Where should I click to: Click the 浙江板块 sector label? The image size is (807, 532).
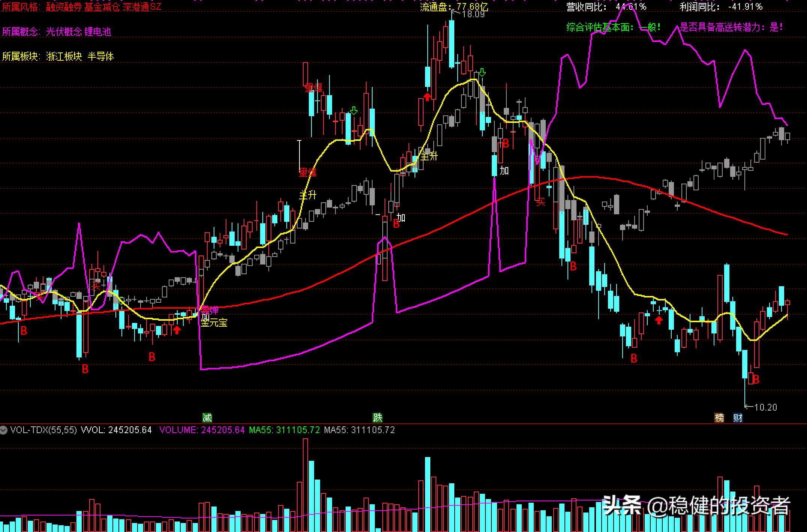tap(64, 57)
